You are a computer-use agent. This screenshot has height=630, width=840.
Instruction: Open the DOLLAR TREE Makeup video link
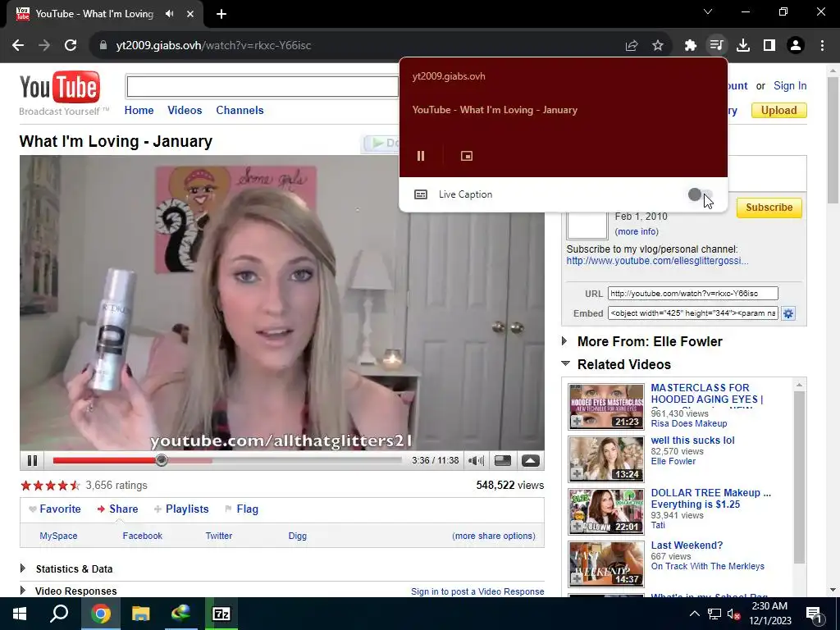coord(711,498)
